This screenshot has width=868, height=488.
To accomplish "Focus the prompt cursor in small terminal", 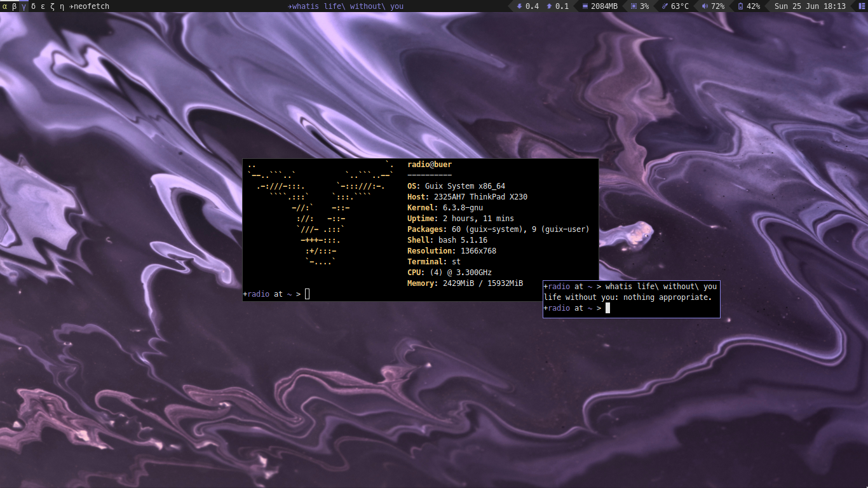I will tap(607, 308).
